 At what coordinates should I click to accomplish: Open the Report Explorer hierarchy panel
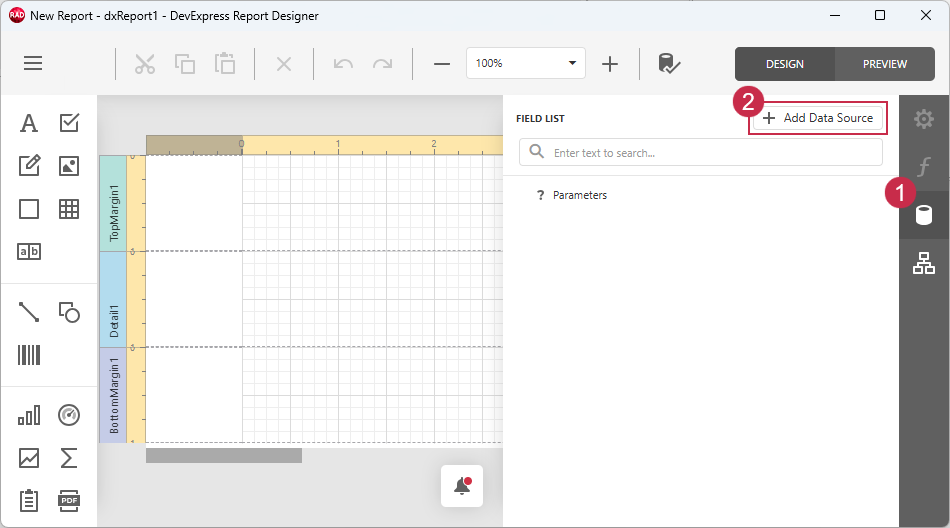pos(923,263)
